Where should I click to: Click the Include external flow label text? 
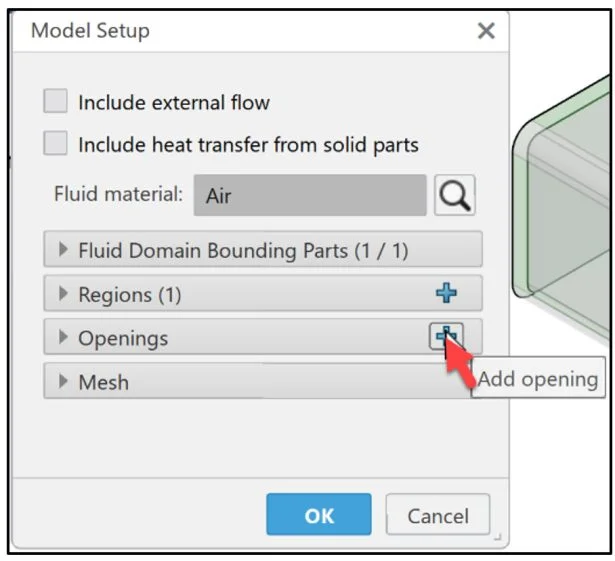(x=174, y=102)
